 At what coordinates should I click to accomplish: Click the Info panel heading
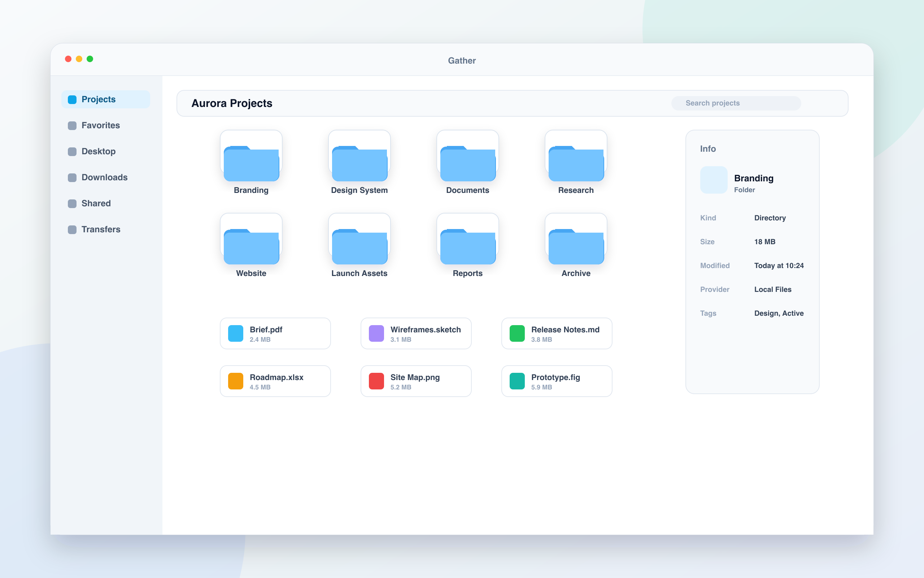point(708,149)
